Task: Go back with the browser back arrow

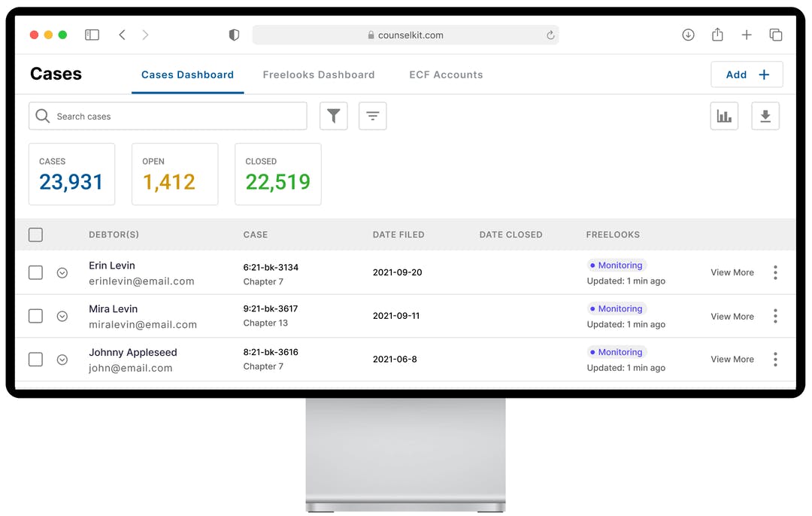Action: click(123, 35)
